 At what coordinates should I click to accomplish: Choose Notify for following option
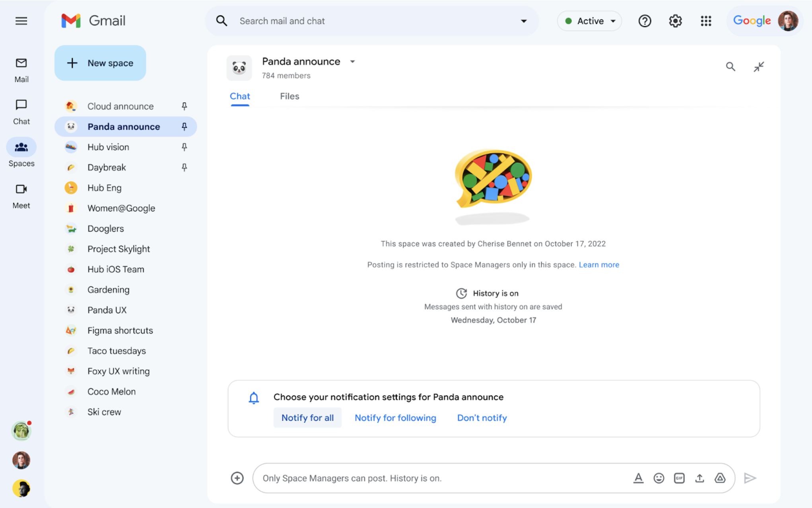coord(395,418)
